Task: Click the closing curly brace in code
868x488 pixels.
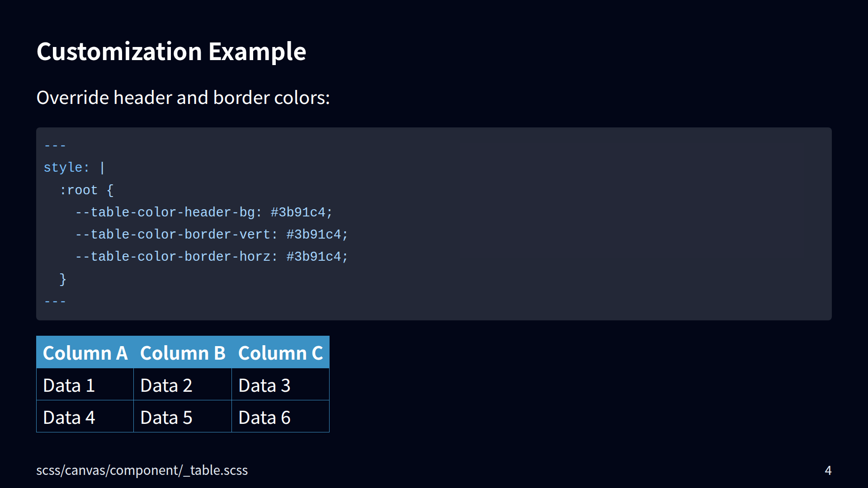Action: point(63,279)
